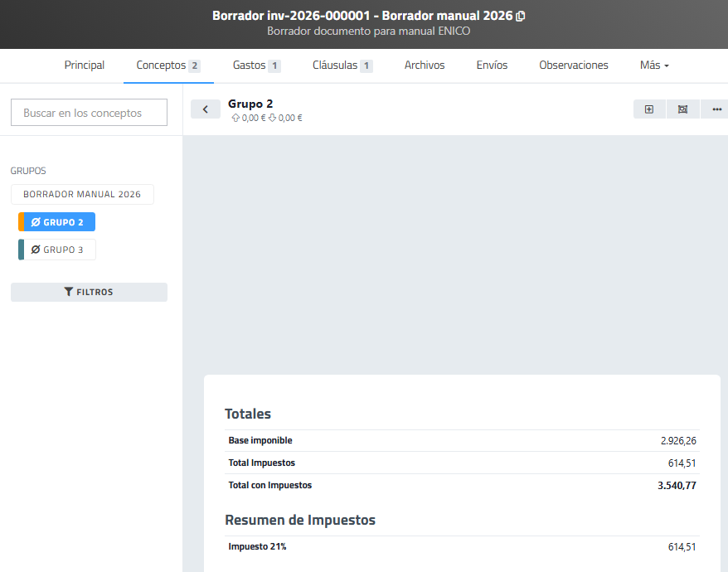Open the Cláusulas tab
Image resolution: width=728 pixels, height=572 pixels.
[342, 65]
